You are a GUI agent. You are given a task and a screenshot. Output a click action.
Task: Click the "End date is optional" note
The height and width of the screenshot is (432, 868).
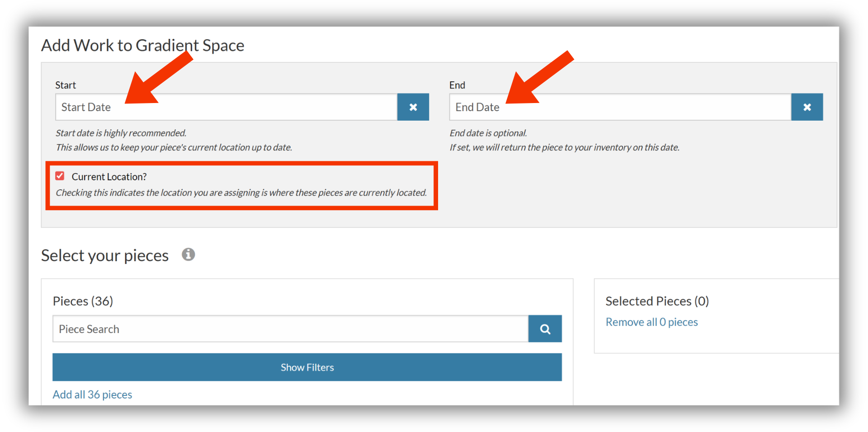488,133
